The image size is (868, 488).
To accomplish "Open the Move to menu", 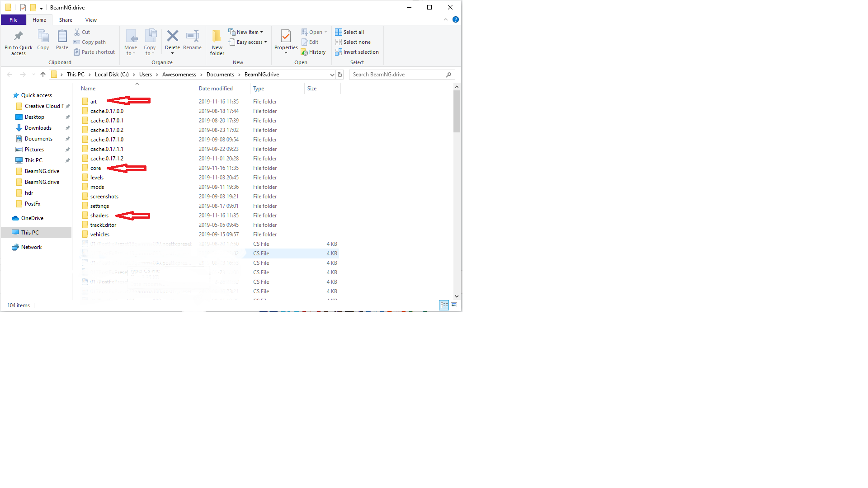I will tap(131, 42).
